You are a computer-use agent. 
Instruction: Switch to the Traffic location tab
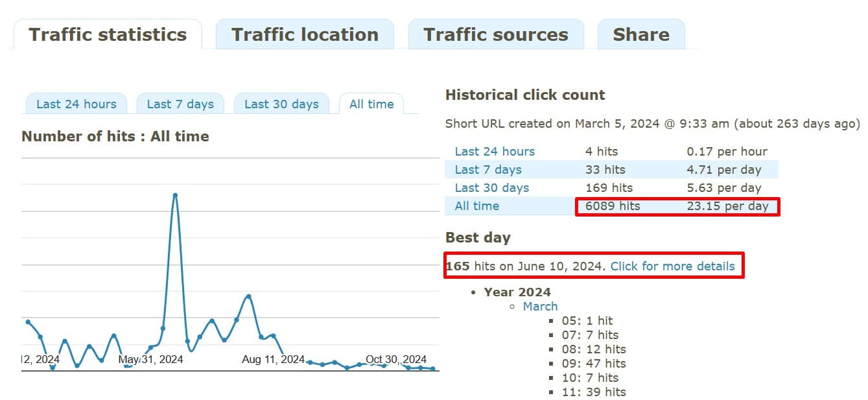click(305, 34)
